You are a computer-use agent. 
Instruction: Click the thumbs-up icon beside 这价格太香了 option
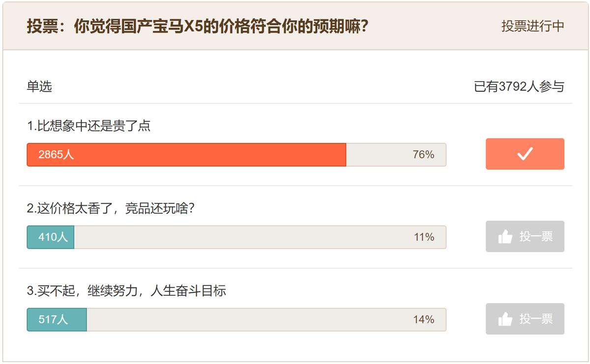coord(505,237)
